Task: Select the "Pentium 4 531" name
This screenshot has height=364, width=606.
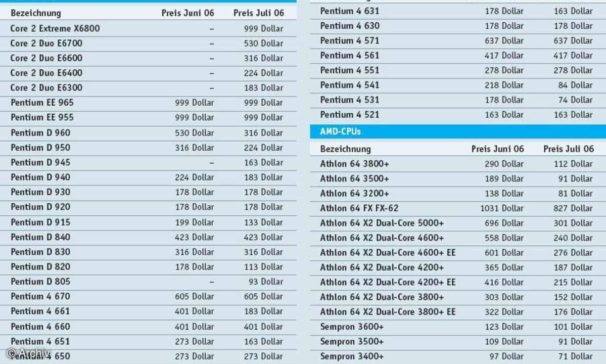Action: coord(350,100)
